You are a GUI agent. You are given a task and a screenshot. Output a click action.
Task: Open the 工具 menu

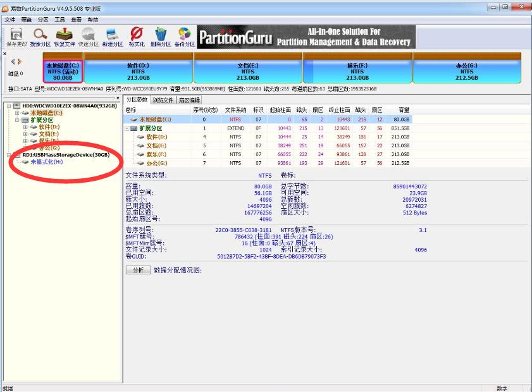pyautogui.click(x=59, y=20)
